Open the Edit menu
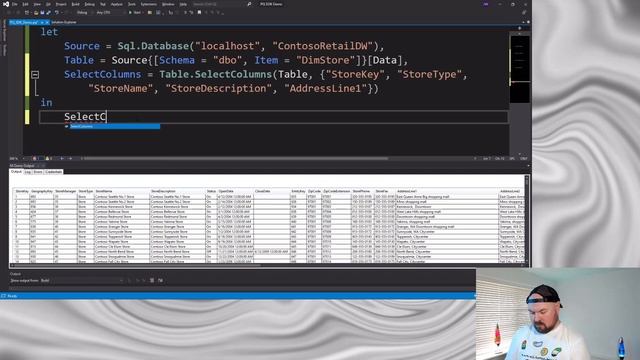This screenshot has height=360, width=640. 25,4
